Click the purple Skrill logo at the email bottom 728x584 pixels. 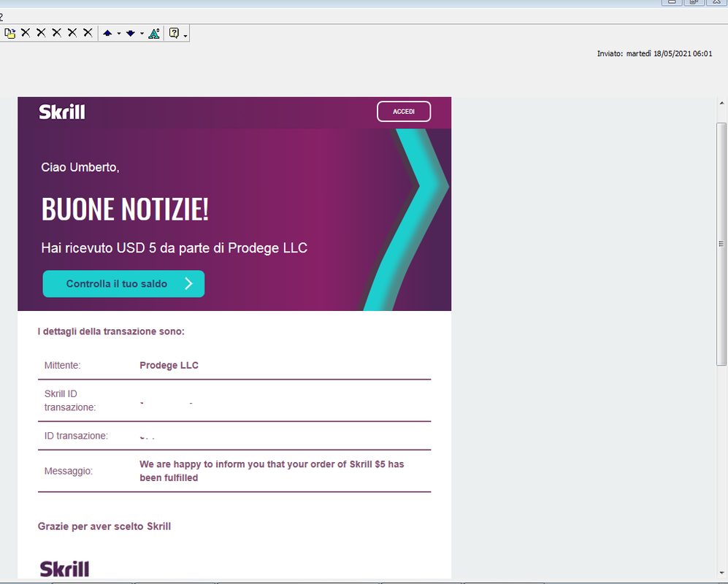tap(64, 569)
